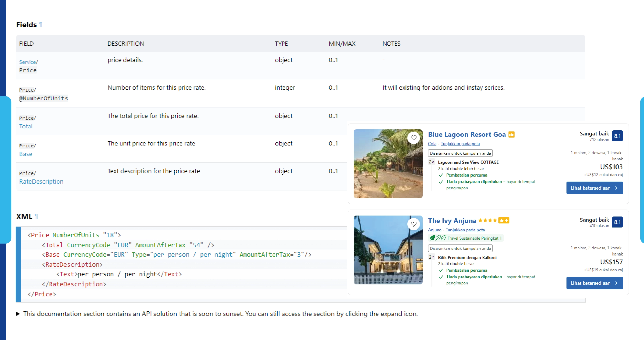The width and height of the screenshot is (644, 340).
Task: Click Tunjukkan pada peta for The Ivy Anjuna
Action: (465, 230)
